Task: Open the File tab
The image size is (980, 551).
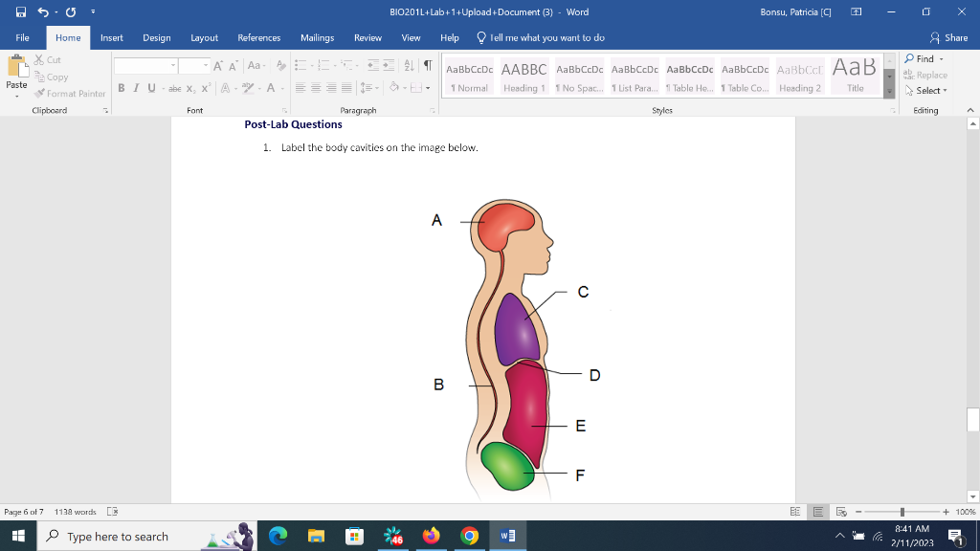Action: tap(23, 37)
